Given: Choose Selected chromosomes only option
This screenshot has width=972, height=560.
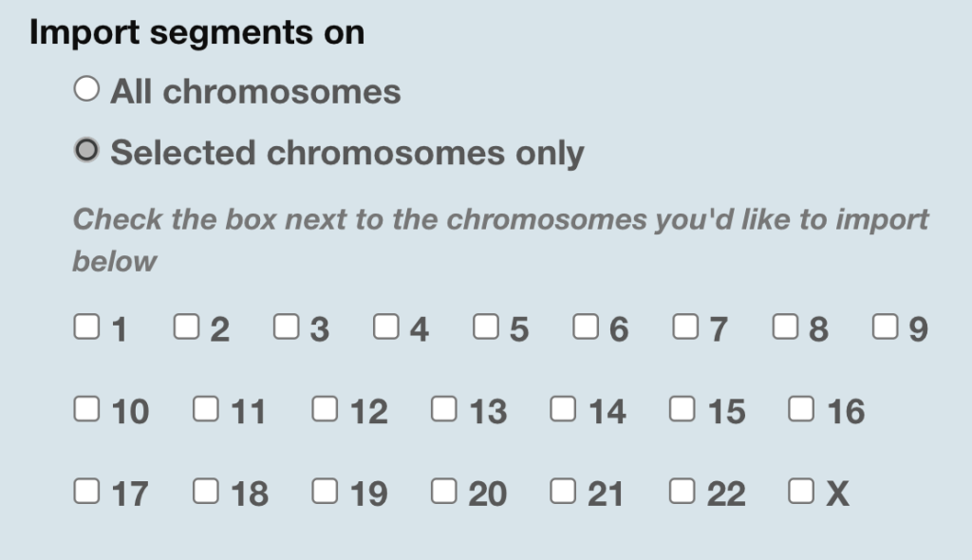Looking at the screenshot, I should click(x=86, y=149).
